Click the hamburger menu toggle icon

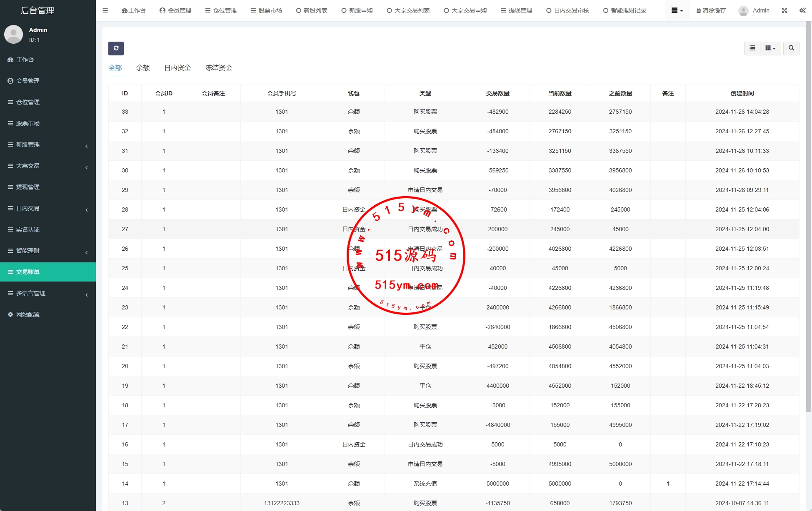(105, 10)
